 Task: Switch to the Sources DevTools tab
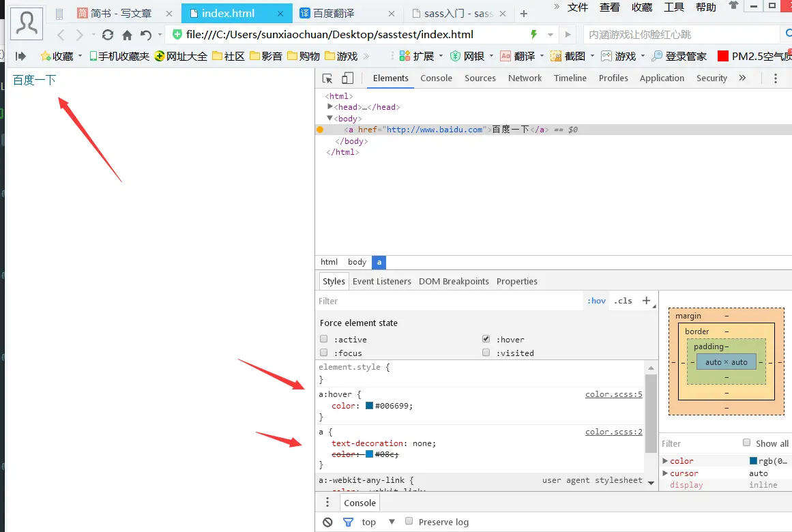click(480, 78)
